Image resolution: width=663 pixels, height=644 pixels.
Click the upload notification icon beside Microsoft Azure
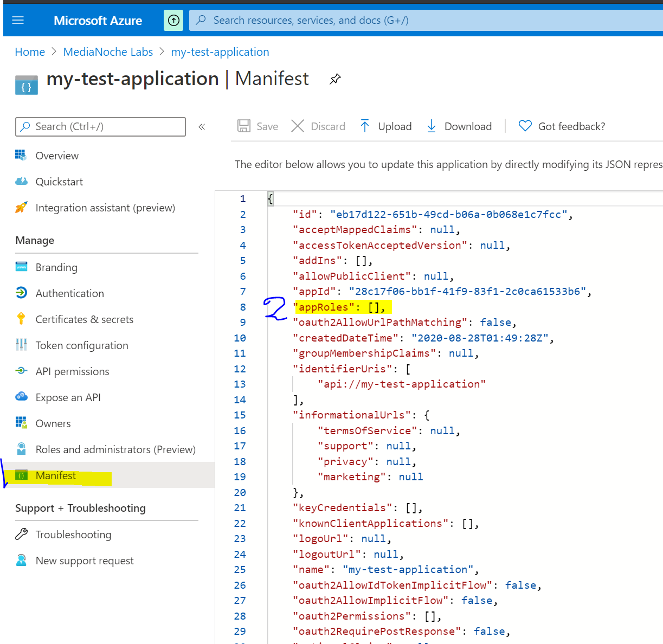coord(173,21)
